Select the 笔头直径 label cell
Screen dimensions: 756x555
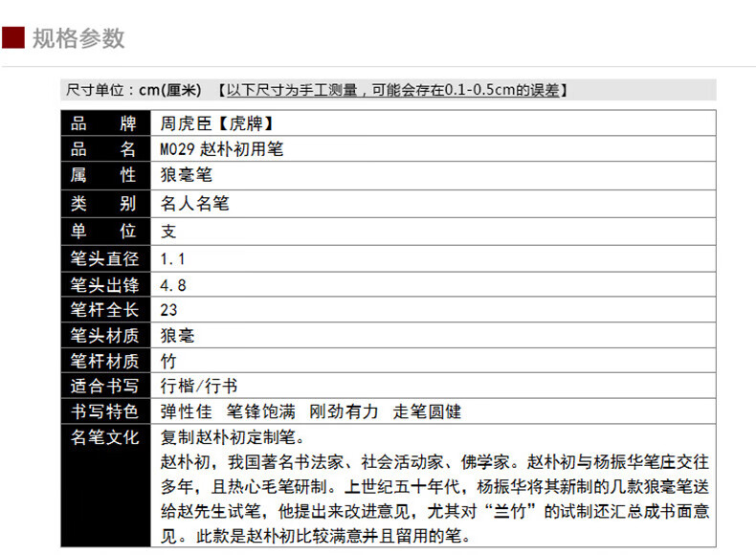point(105,259)
